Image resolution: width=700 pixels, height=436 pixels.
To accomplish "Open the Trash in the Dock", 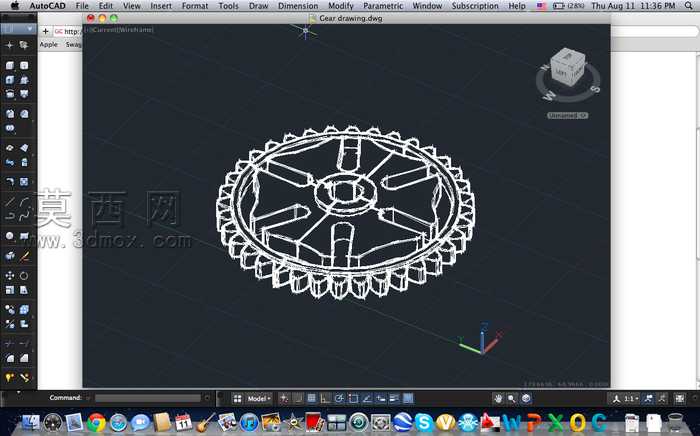I will pyautogui.click(x=675, y=422).
